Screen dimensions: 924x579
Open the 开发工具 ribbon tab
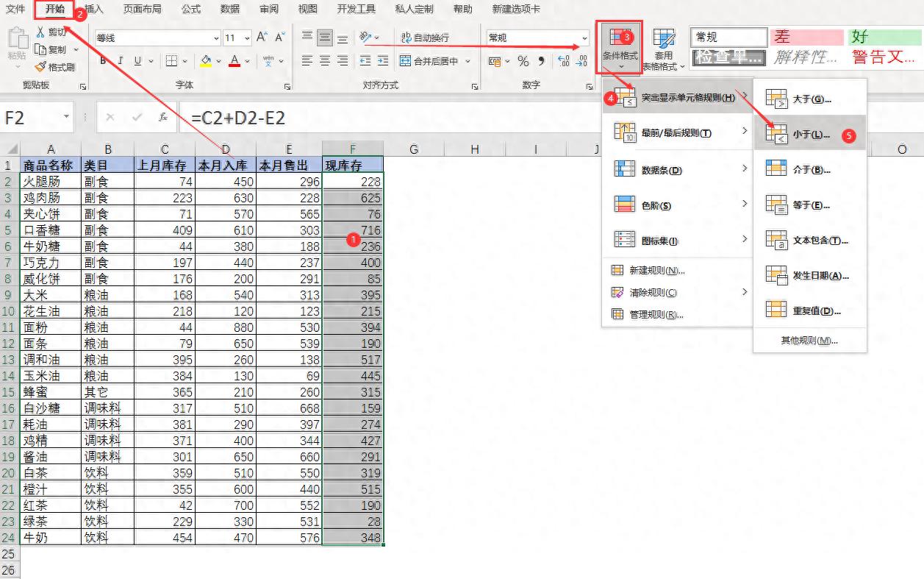coord(357,9)
